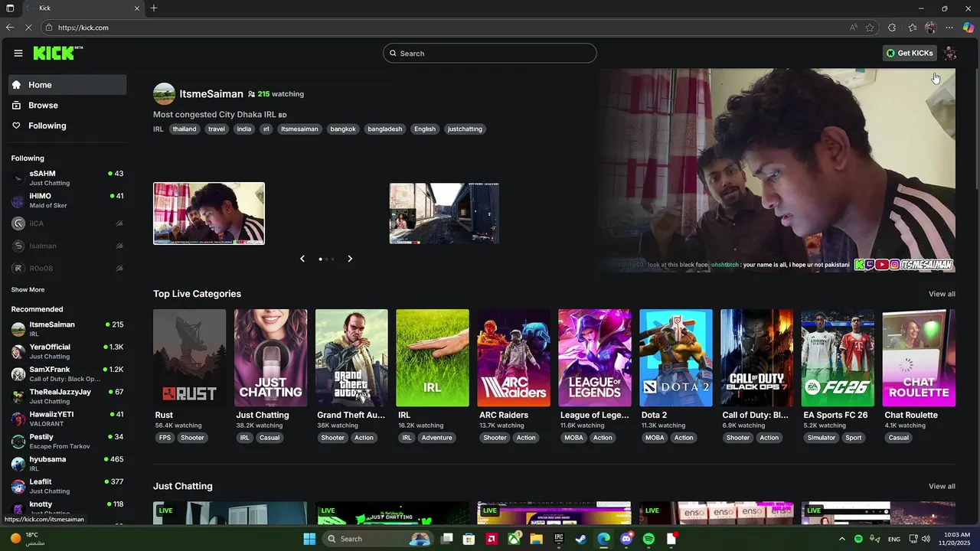980x551 pixels.
Task: Open the Just Chatting category cover
Action: tap(270, 357)
